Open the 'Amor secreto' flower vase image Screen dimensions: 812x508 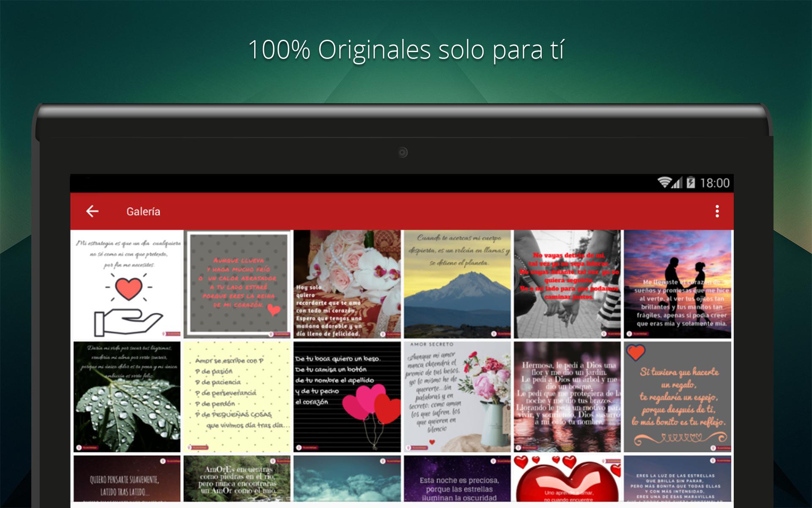click(457, 397)
